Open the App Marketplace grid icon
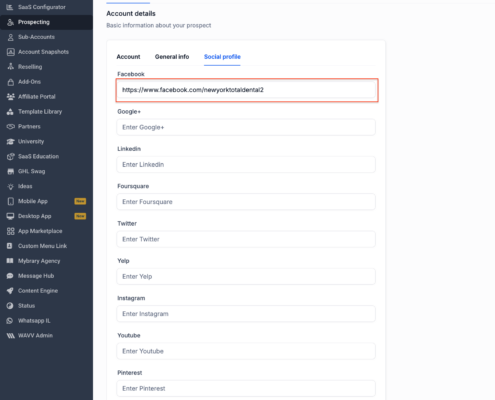495x400 pixels. click(11, 231)
